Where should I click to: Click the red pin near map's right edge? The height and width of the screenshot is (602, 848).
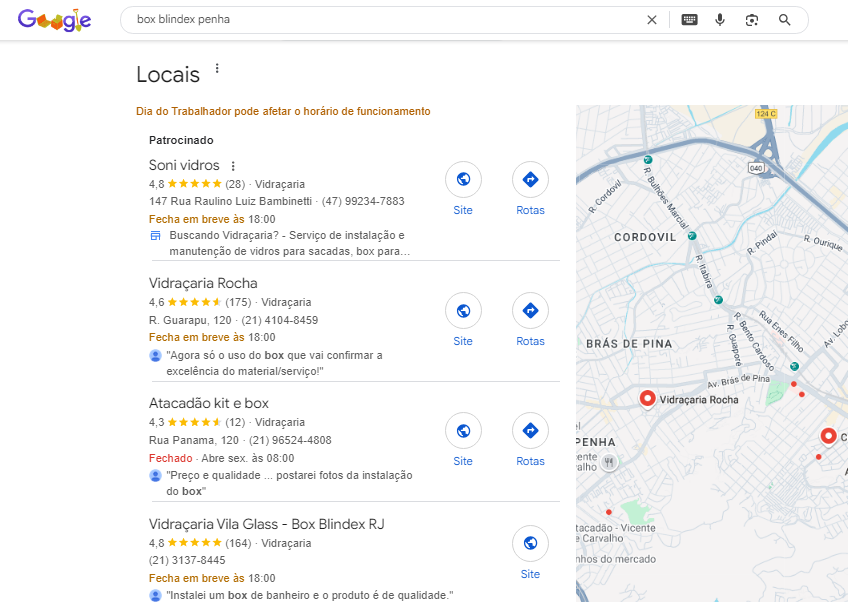829,436
